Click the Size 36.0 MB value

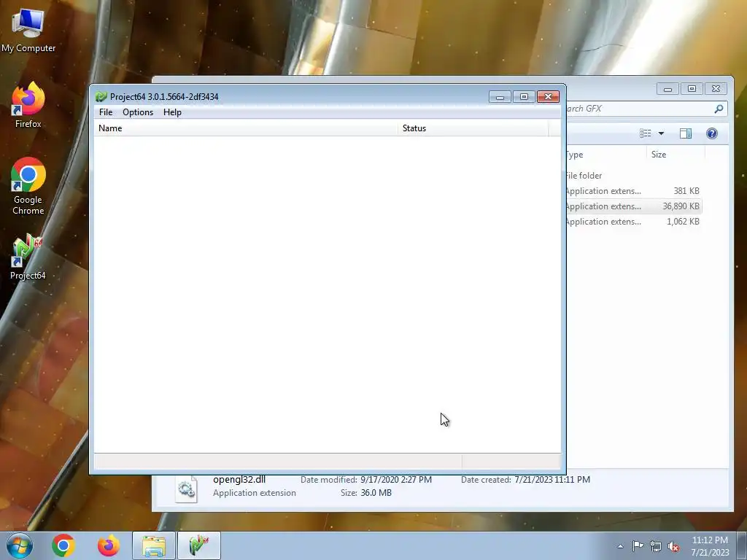[376, 493]
